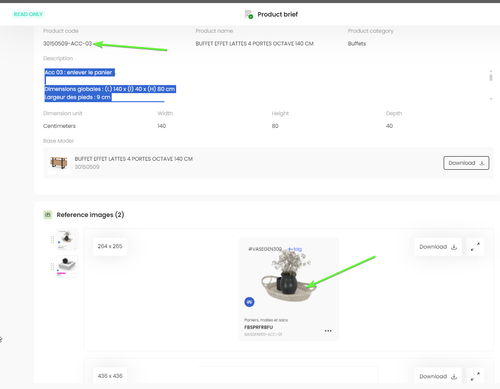
Task: Click the +tag link on the vase image
Action: tap(295, 249)
